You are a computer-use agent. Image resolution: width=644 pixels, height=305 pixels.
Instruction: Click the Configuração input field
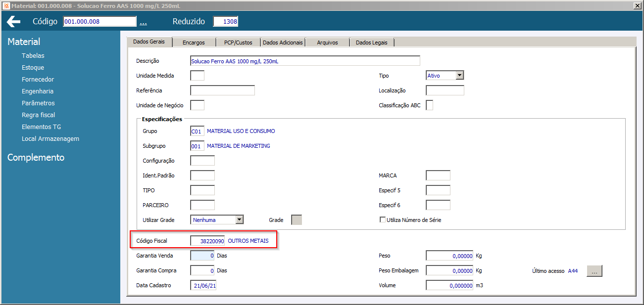pos(202,161)
